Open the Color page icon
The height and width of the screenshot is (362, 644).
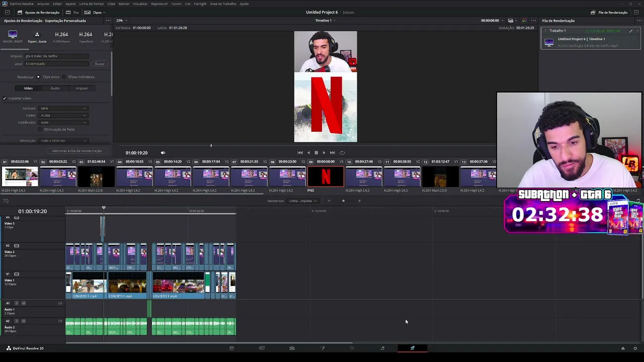coord(352,348)
